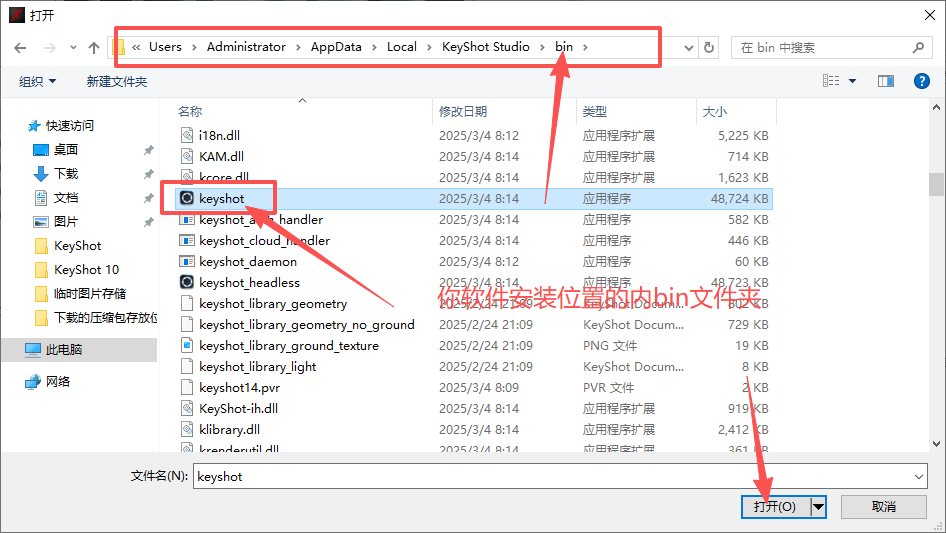
Task: Click the Administrator breadcrumb segment
Action: click(246, 46)
